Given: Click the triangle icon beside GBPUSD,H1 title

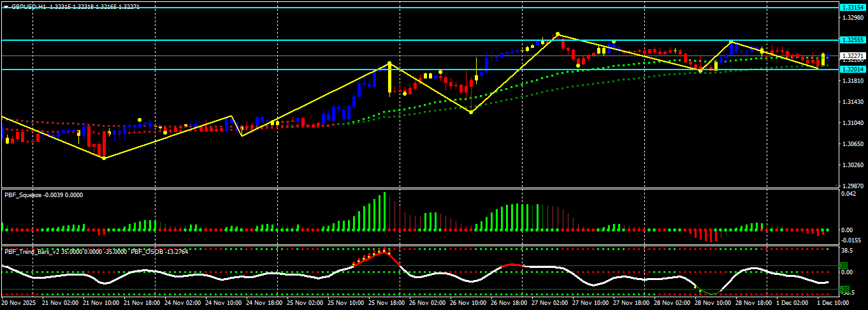Looking at the screenshot, I should coord(6,6).
